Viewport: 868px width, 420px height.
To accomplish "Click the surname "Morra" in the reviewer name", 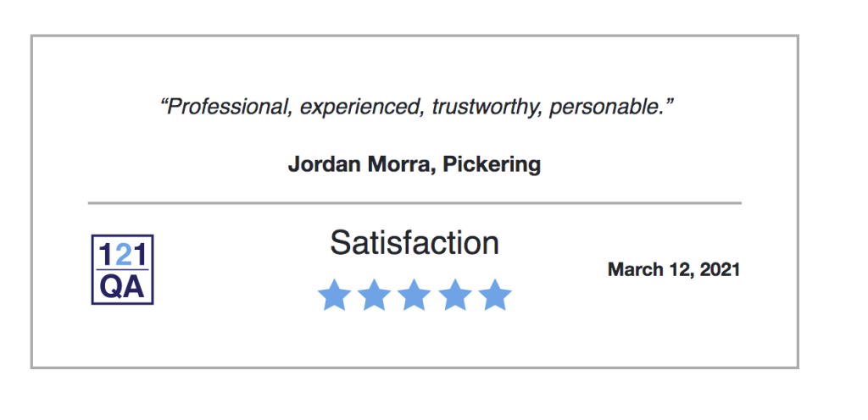I will click(398, 164).
